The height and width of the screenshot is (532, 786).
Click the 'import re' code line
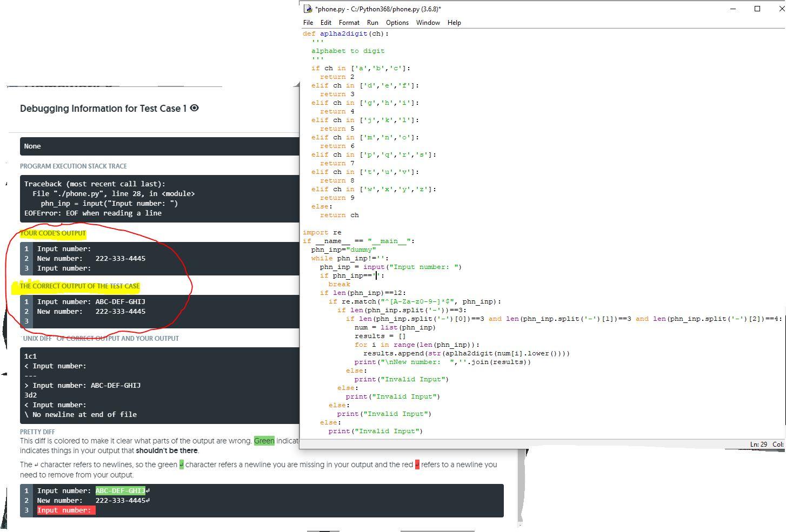pyautogui.click(x=322, y=232)
